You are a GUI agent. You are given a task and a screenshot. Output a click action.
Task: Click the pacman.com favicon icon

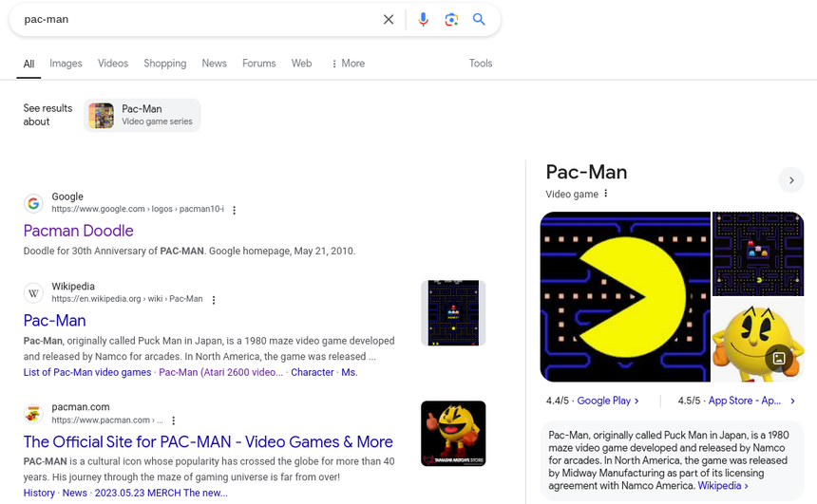(x=33, y=414)
